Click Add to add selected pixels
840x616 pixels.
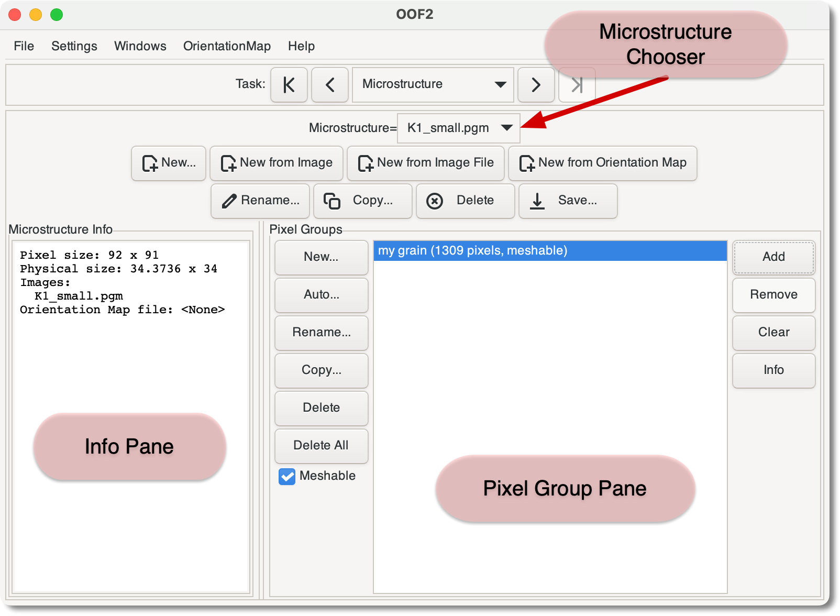tap(773, 257)
